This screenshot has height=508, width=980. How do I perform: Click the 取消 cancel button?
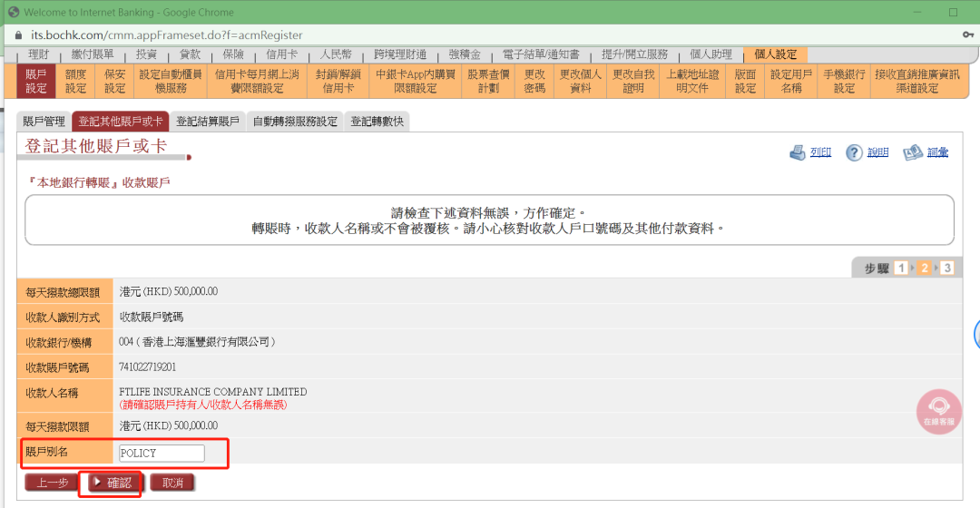pos(172,483)
